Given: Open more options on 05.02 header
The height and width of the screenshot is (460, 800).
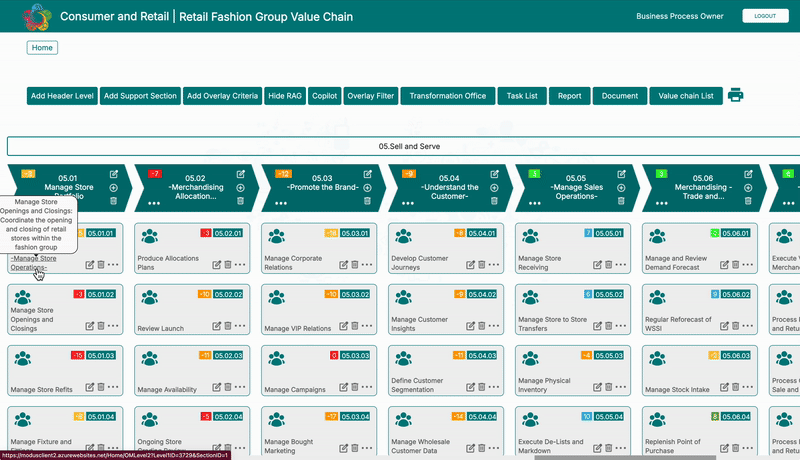Looking at the screenshot, I should (x=154, y=203).
